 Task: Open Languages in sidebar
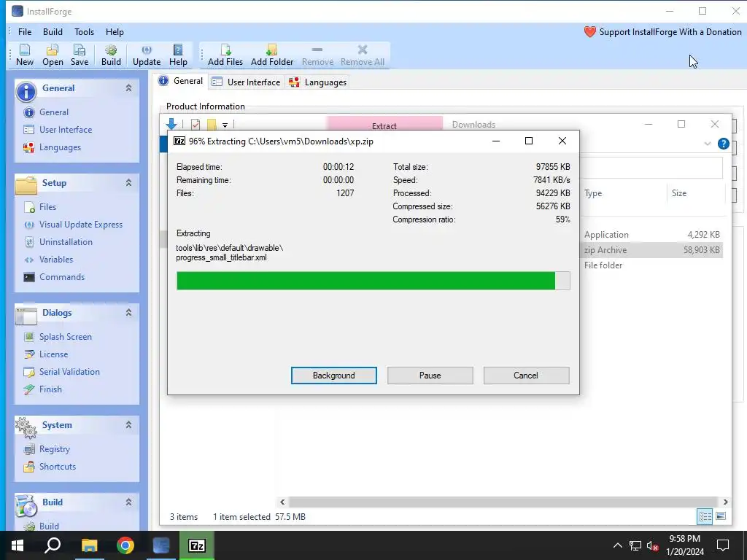pos(53,147)
